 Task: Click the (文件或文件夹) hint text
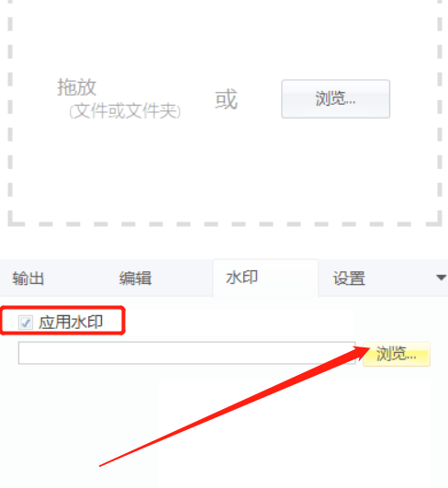[x=125, y=111]
